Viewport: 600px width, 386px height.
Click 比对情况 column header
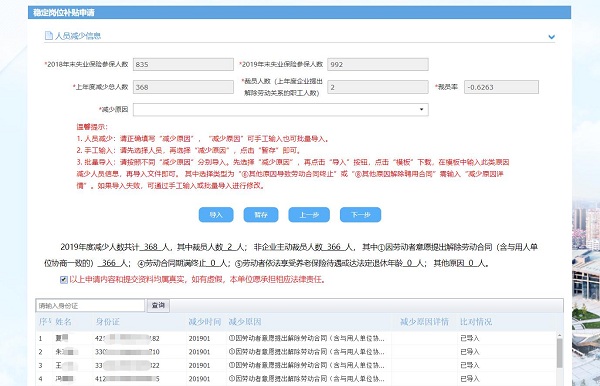point(476,322)
